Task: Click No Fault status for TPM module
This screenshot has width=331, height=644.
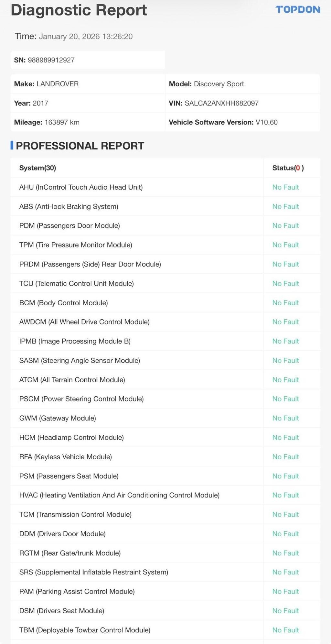Action: [285, 245]
